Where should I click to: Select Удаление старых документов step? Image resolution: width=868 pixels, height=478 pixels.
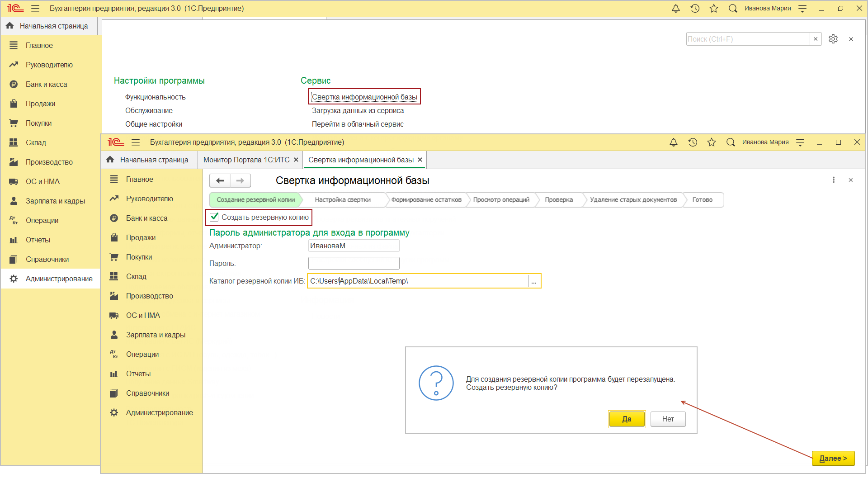tap(633, 200)
